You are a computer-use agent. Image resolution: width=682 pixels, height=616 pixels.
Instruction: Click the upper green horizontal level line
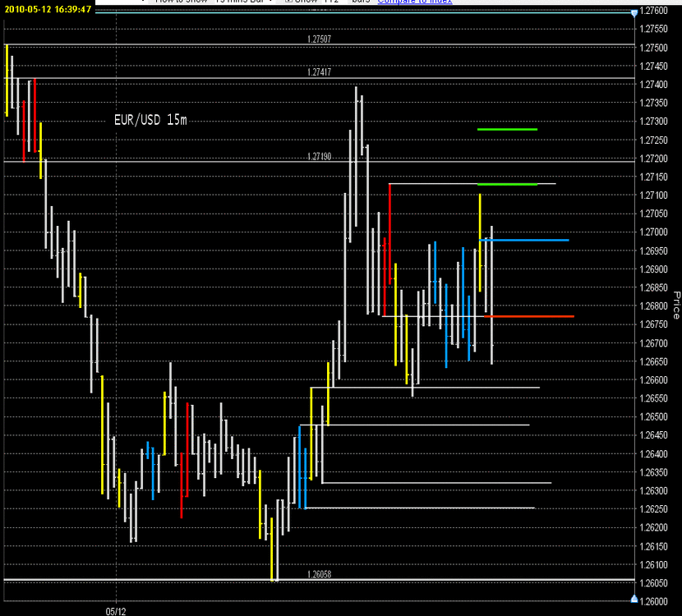[507, 129]
